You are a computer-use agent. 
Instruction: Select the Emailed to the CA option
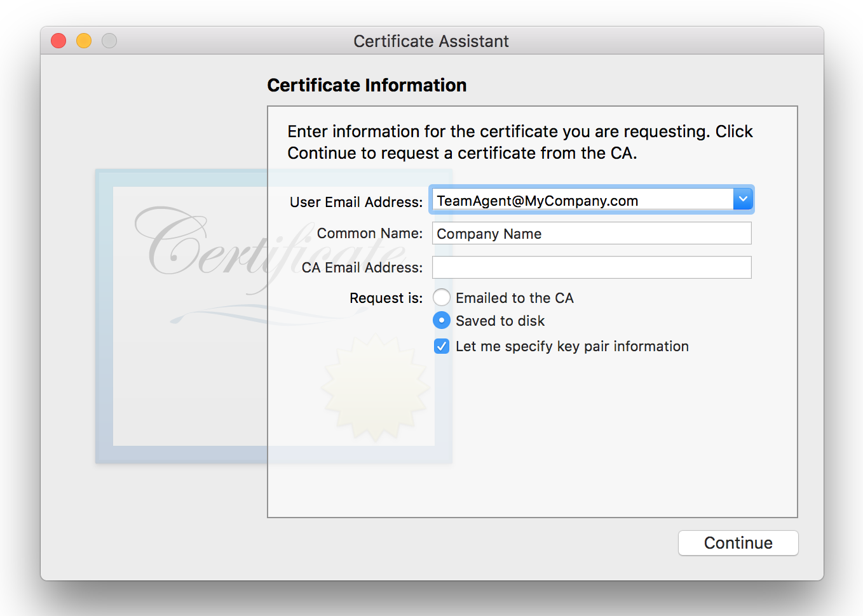pyautogui.click(x=442, y=298)
